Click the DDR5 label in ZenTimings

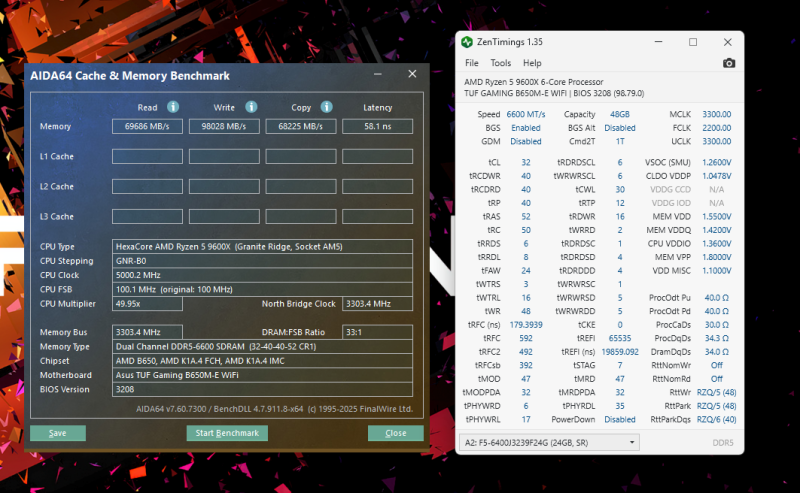pos(723,442)
